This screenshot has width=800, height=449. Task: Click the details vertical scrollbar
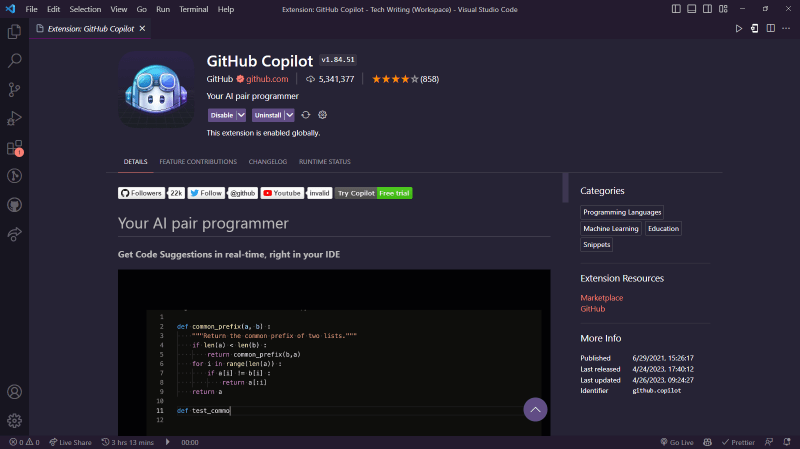click(565, 188)
